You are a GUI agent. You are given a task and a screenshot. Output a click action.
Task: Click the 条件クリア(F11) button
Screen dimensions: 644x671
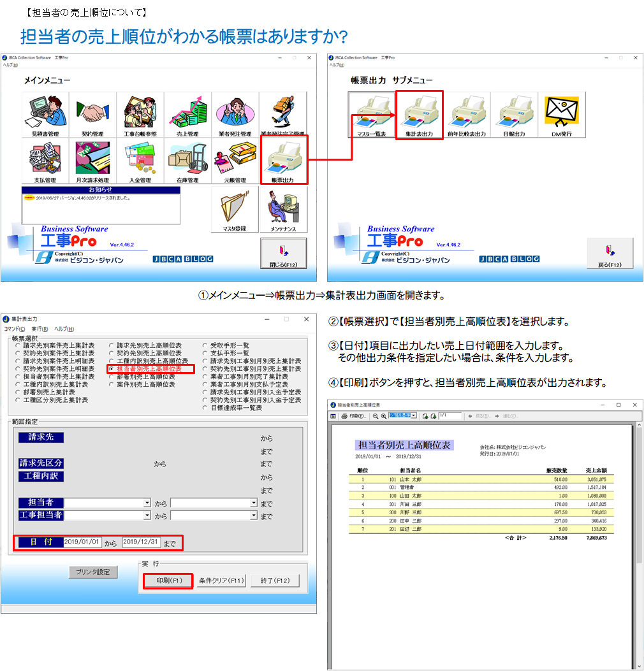(221, 581)
